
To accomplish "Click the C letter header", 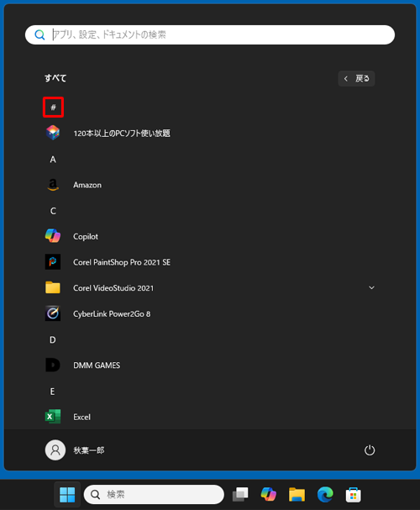I will point(53,211).
